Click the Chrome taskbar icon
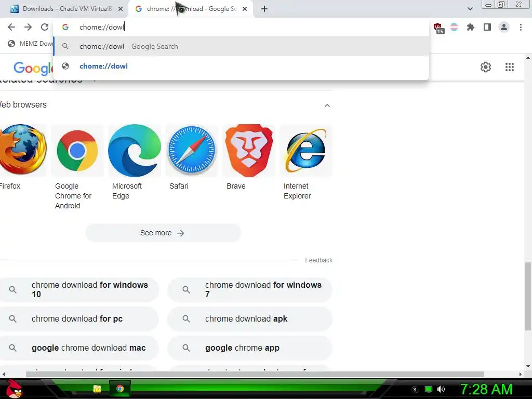Image resolution: width=532 pixels, height=399 pixels. click(120, 389)
